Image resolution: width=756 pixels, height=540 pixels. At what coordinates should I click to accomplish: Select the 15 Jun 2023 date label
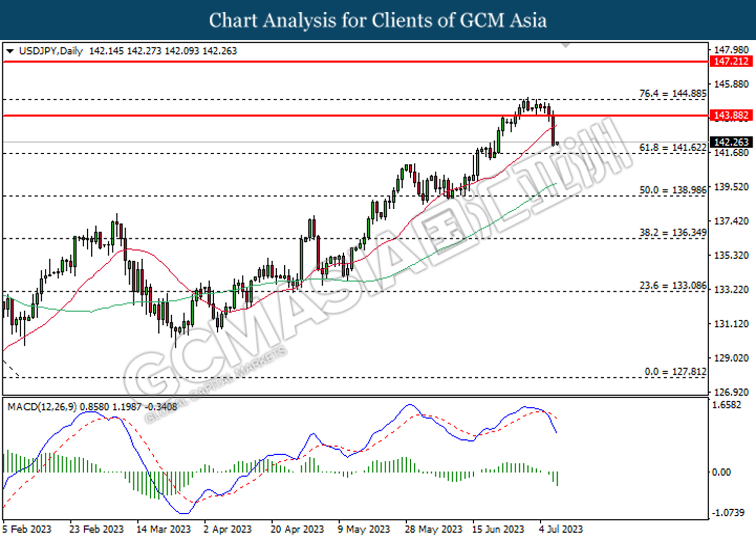tap(498, 529)
